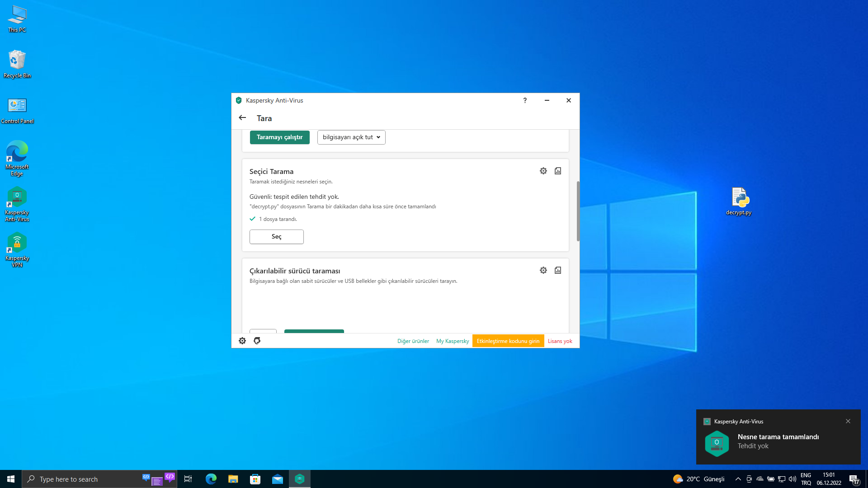
Task: Switch input language via ENG TRQ indicator
Action: pyautogui.click(x=806, y=479)
